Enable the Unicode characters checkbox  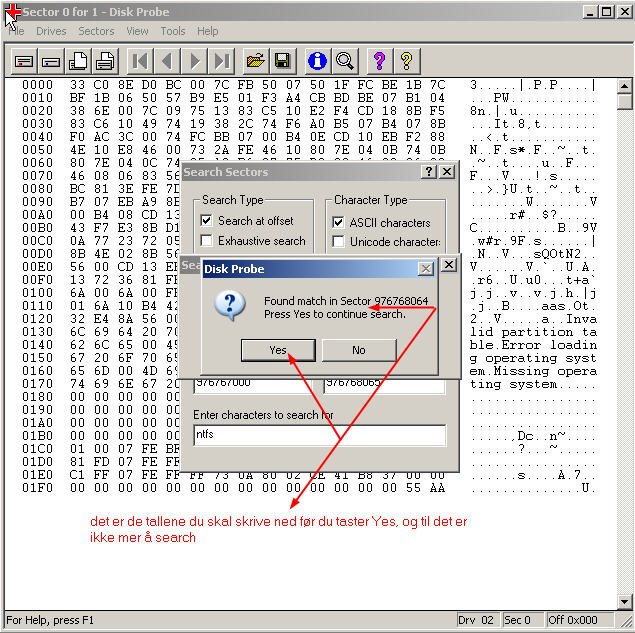point(338,241)
